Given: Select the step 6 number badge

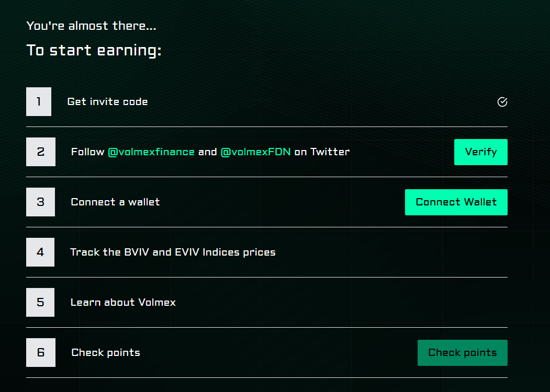Looking at the screenshot, I should coord(40,352).
